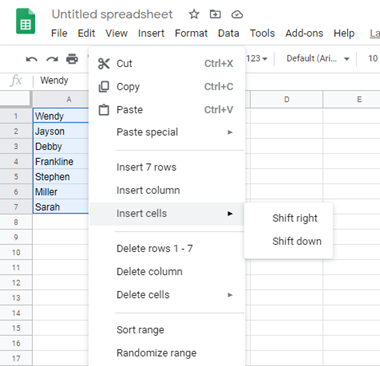Choose Insert 7 rows
Screen dimensions: 380x366
[x=167, y=167]
